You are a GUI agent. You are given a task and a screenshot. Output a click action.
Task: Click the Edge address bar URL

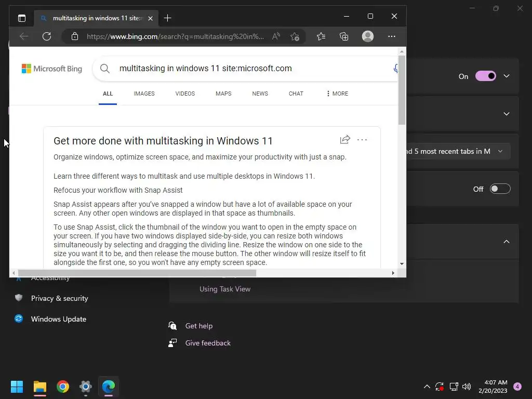[175, 37]
